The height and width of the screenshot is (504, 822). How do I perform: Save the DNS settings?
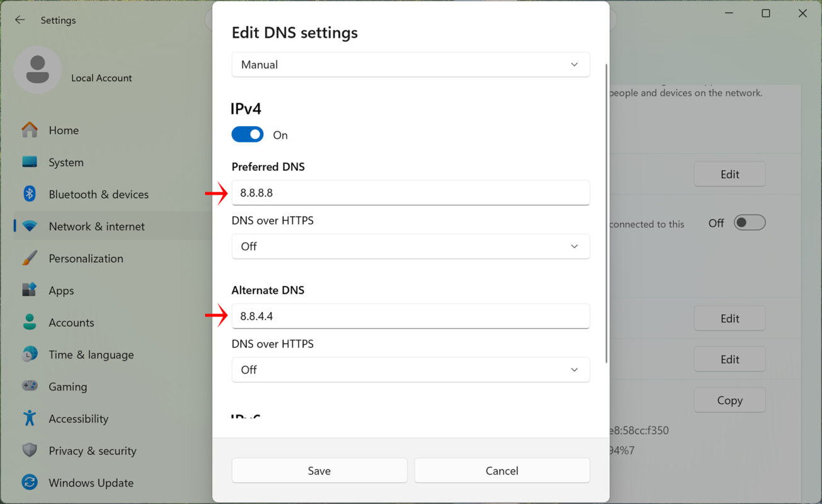click(x=319, y=471)
